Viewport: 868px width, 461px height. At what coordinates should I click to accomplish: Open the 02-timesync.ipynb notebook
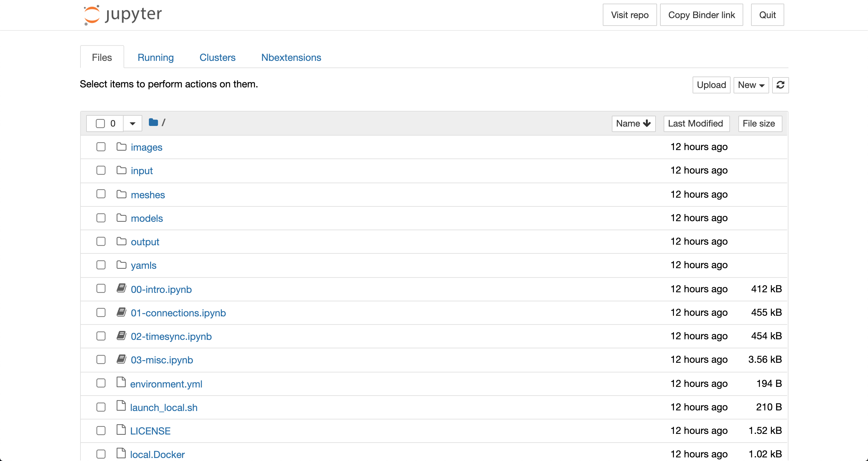[x=171, y=336]
